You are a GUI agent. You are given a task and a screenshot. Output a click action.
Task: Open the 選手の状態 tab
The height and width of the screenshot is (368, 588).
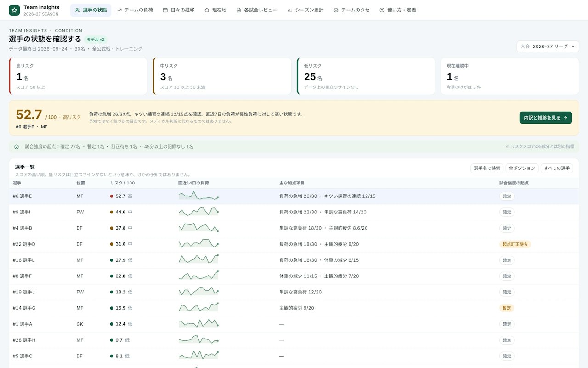(x=90, y=10)
